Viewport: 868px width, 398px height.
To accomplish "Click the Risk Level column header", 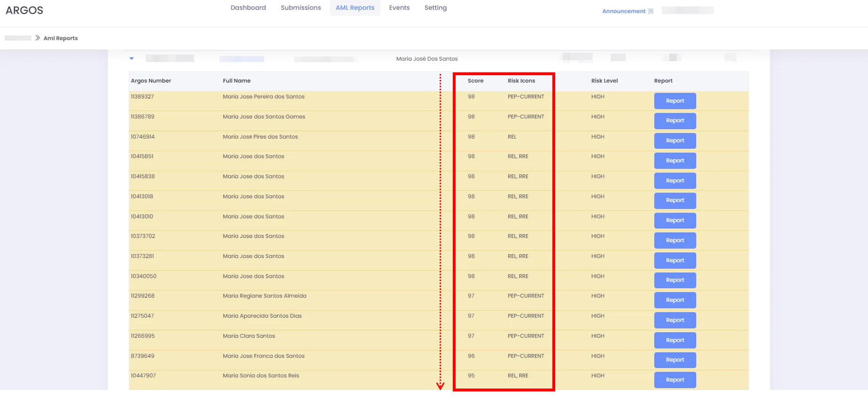I will 604,81.
